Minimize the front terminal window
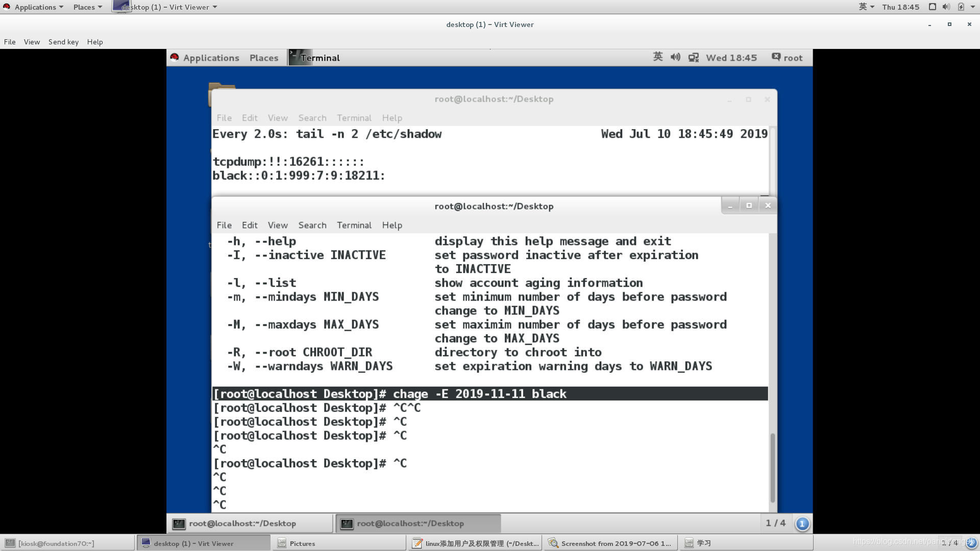 pos(730,206)
